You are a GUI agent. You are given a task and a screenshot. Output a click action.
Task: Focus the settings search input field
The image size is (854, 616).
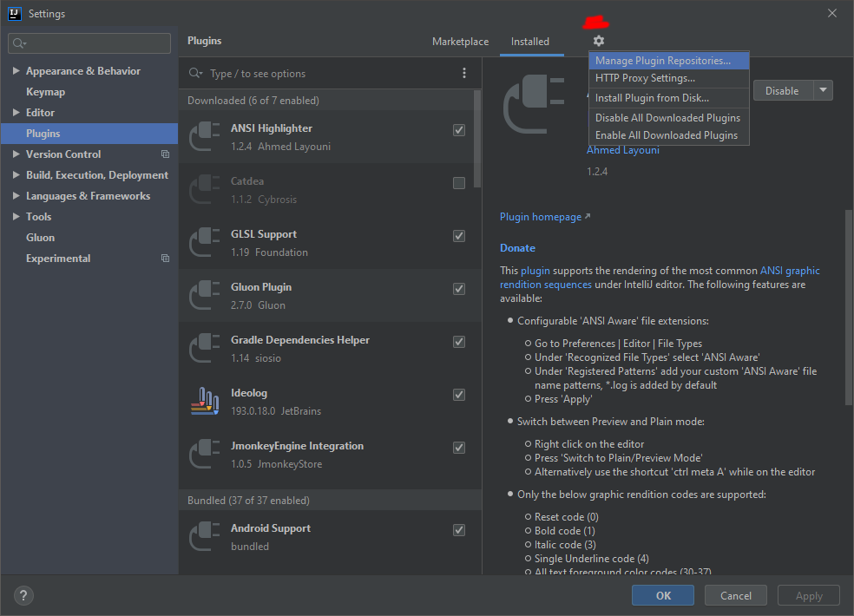pyautogui.click(x=89, y=43)
